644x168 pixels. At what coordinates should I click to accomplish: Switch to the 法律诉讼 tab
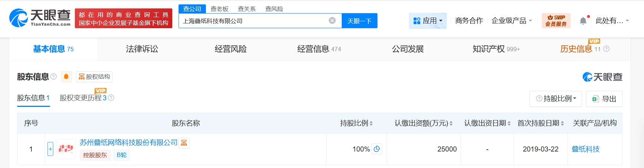point(142,49)
